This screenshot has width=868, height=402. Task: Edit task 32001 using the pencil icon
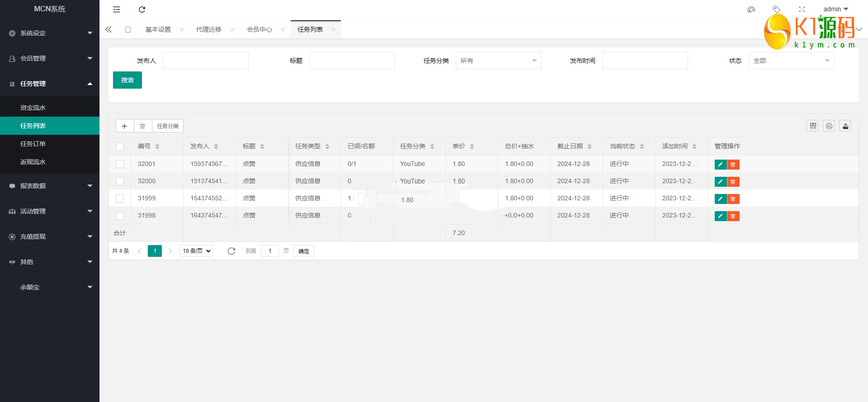point(720,165)
